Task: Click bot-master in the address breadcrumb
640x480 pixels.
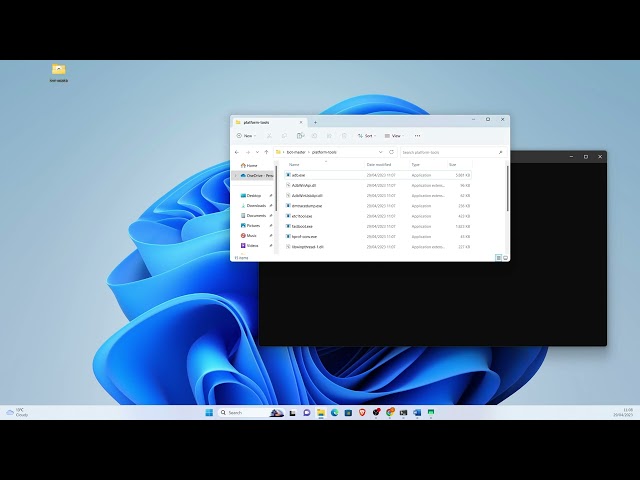Action: 296,152
